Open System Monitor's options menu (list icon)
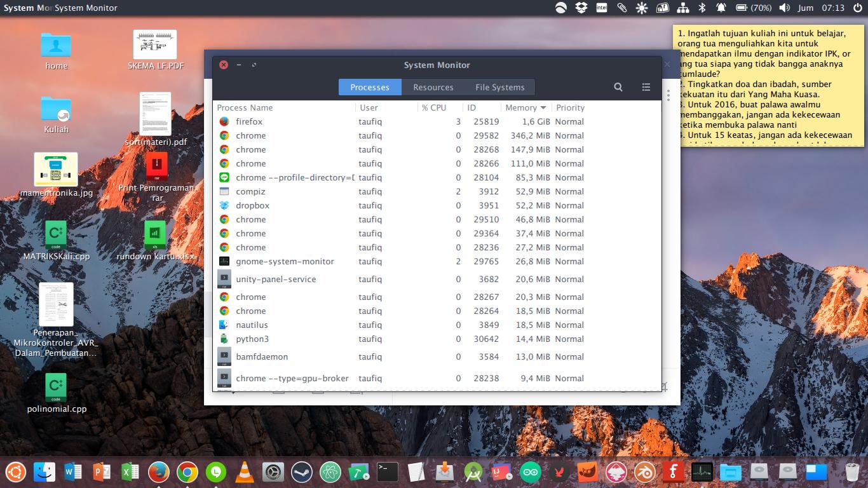The image size is (868, 488). (646, 87)
